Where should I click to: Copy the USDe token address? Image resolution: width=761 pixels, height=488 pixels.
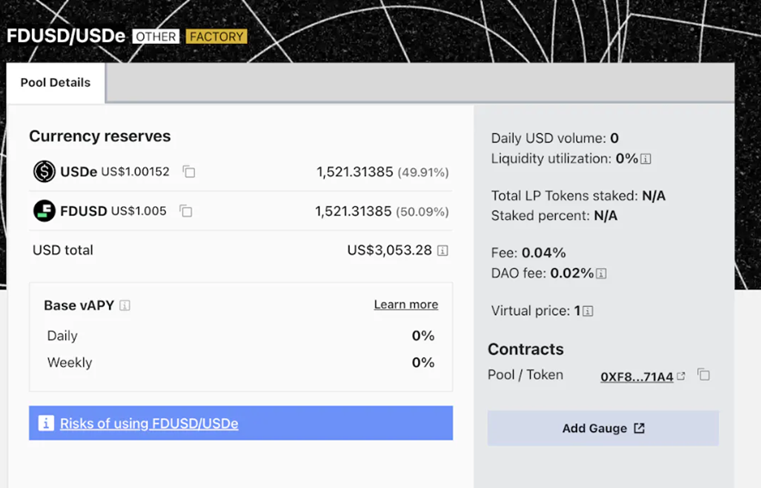pyautogui.click(x=189, y=172)
